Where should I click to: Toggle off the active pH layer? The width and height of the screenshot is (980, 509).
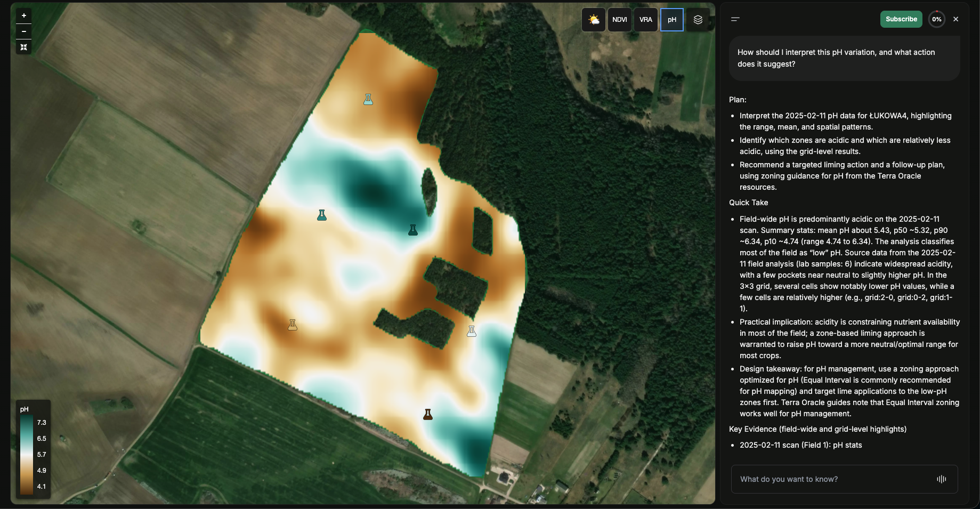pyautogui.click(x=672, y=19)
